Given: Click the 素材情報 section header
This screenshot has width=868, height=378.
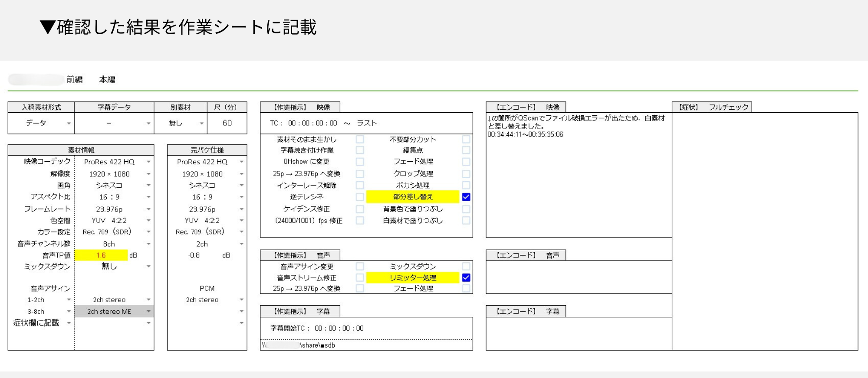Looking at the screenshot, I should (81, 150).
